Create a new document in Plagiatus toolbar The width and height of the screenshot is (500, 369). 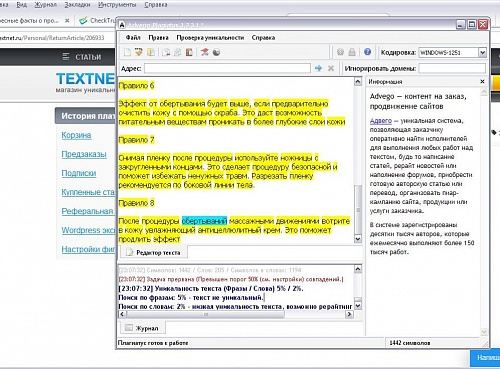coord(127,52)
